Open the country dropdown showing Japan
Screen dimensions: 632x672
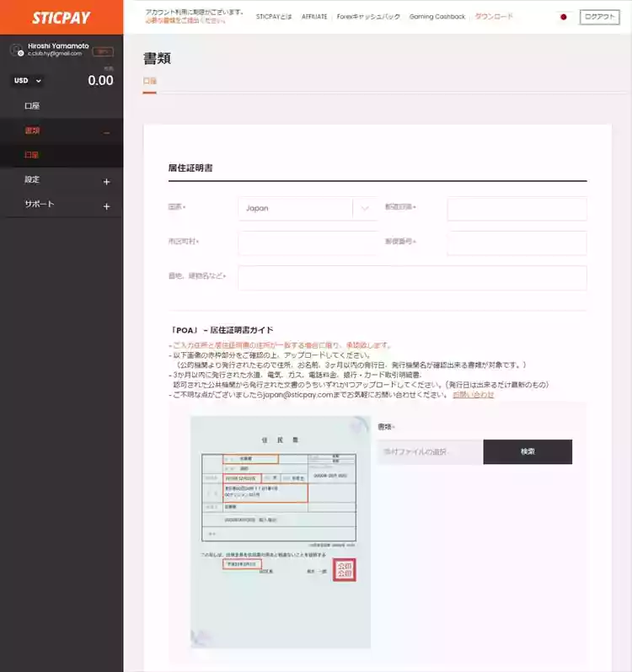pyautogui.click(x=308, y=208)
